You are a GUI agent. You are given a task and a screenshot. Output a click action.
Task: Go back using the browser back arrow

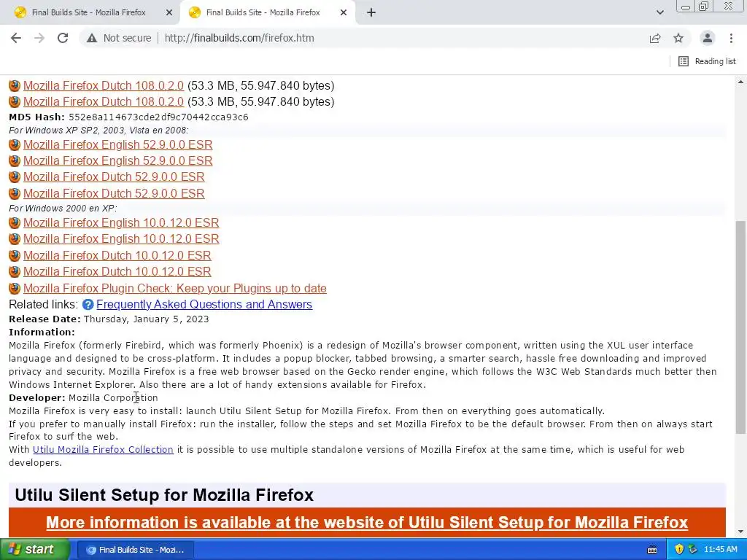[x=16, y=38]
